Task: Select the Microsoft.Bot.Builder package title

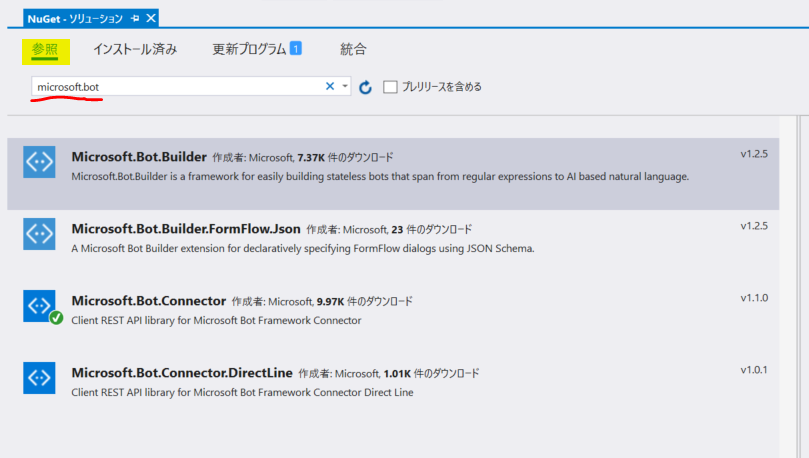Action: [139, 157]
